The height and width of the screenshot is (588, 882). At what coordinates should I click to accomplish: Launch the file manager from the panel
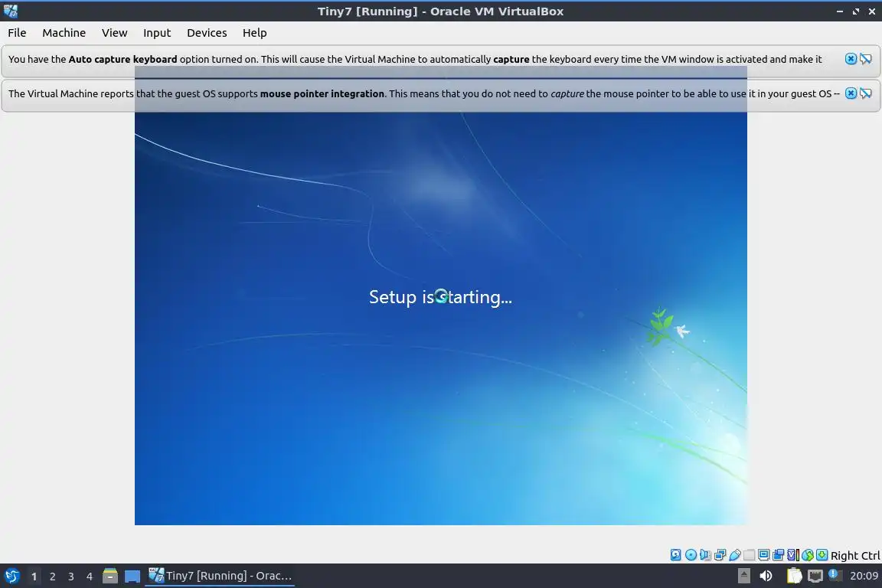[110, 576]
